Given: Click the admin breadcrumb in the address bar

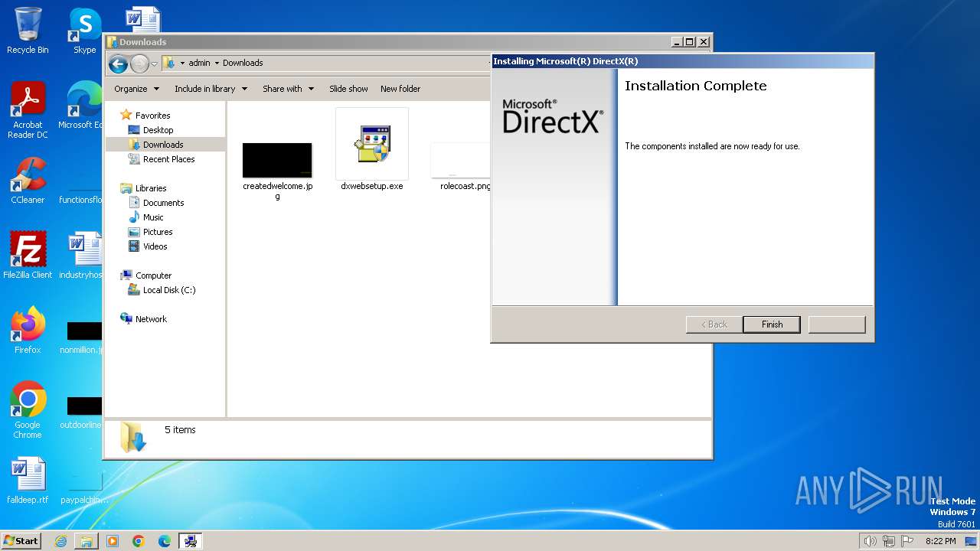Looking at the screenshot, I should (x=199, y=63).
